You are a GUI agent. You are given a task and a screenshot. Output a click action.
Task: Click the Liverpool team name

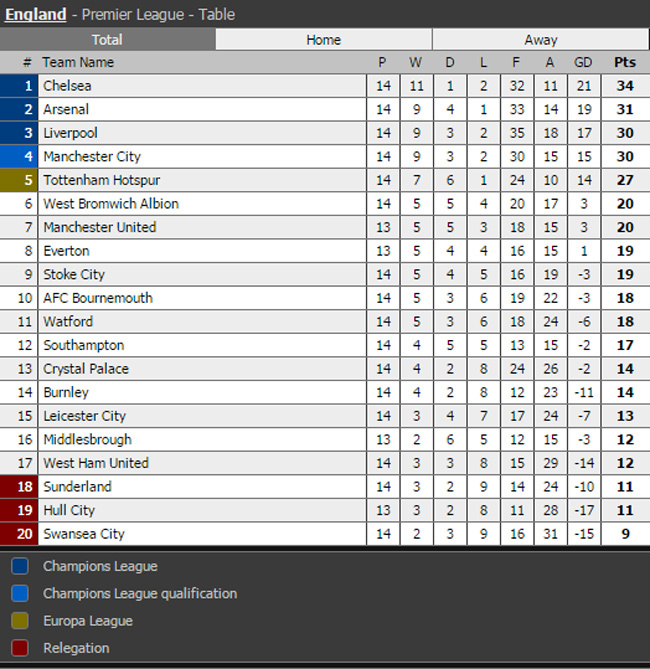tap(70, 133)
